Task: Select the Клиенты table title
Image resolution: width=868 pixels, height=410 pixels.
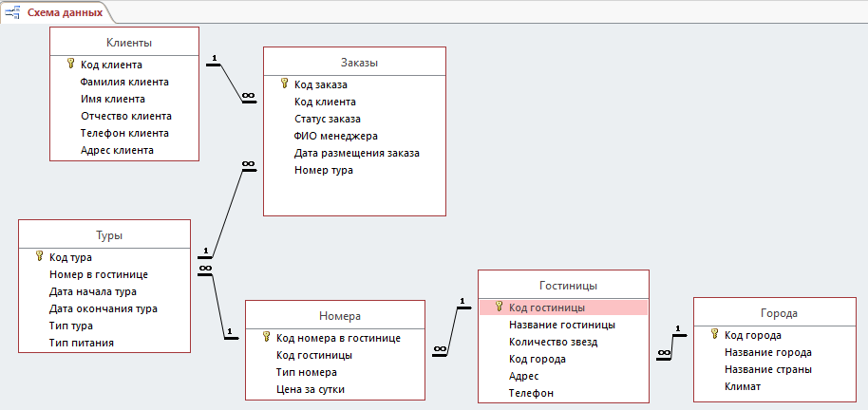Action: 129,43
